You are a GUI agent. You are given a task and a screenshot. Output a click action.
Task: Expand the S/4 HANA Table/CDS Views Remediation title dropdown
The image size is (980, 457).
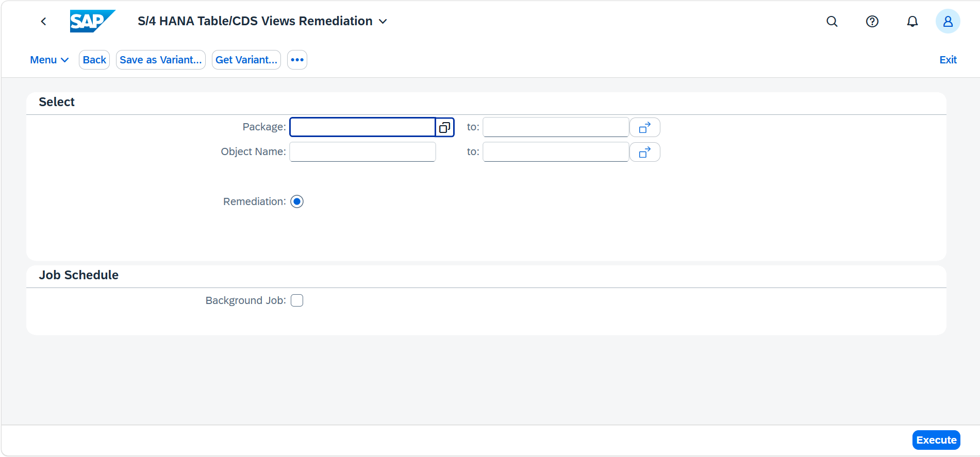pyautogui.click(x=262, y=21)
